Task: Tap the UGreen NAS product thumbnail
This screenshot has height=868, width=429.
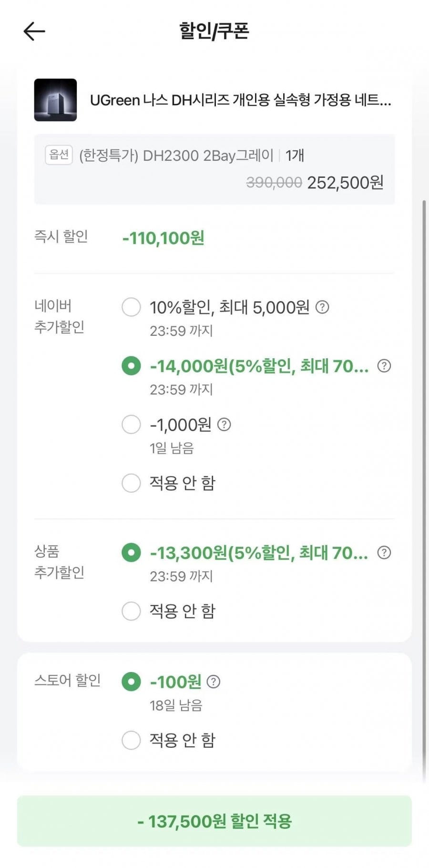Action: pyautogui.click(x=55, y=100)
